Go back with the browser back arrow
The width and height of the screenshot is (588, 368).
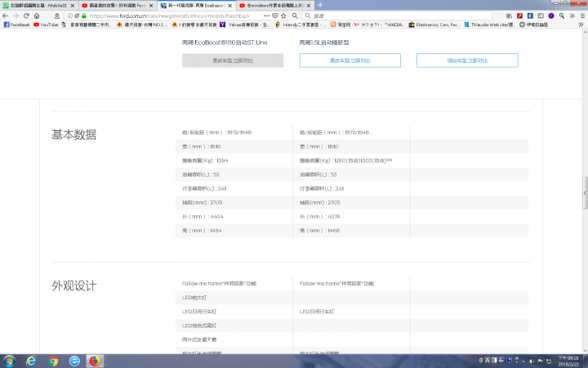click(5, 16)
